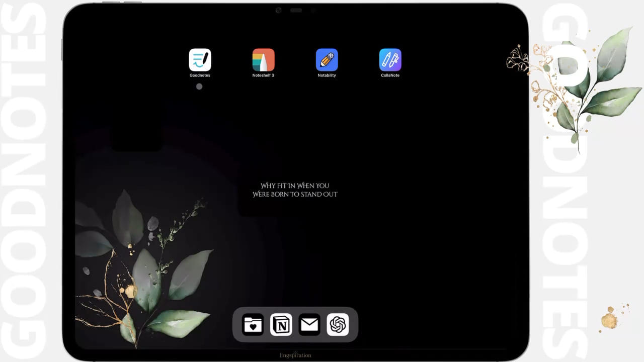Open the Notability pencil app icon
This screenshot has width=644, height=362.
327,60
